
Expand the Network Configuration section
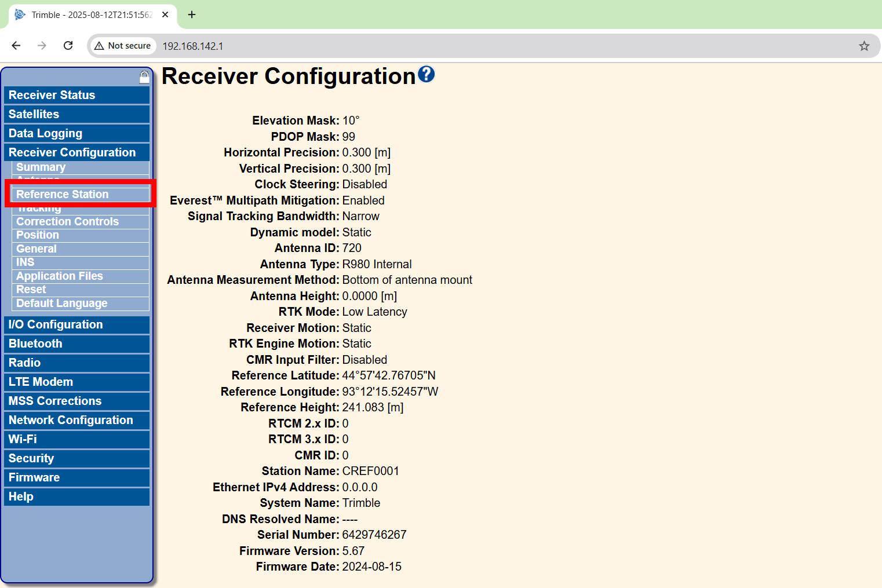pyautogui.click(x=71, y=420)
